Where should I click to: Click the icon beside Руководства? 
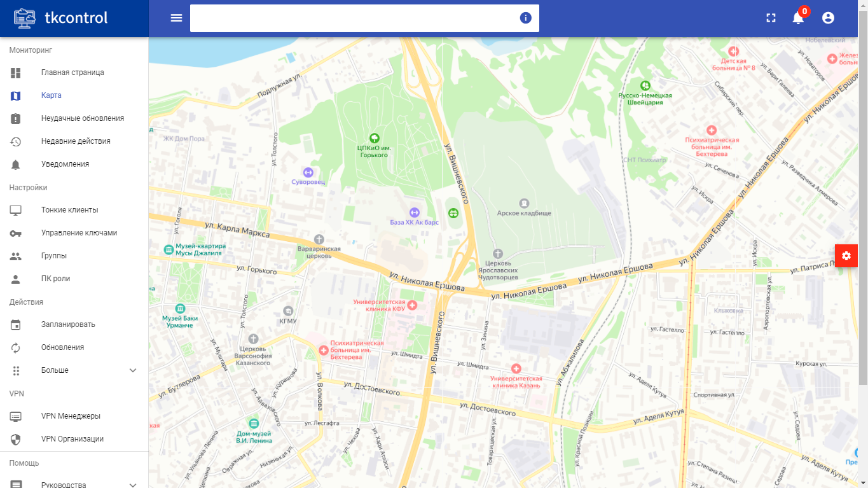[x=16, y=484]
